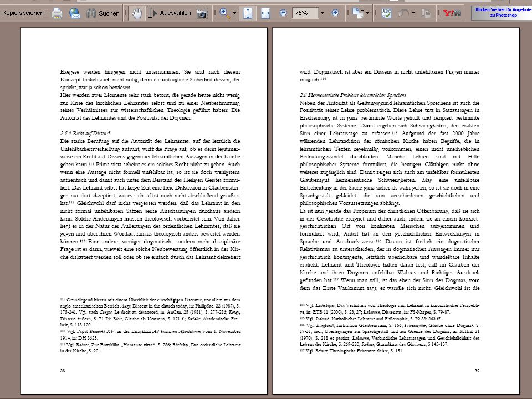
Task: Click the line starting 'Exegese werden hingegen'
Action: pos(150,72)
